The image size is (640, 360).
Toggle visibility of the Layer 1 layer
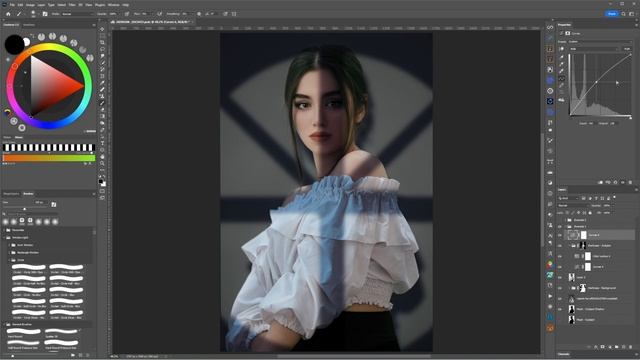(x=560, y=278)
